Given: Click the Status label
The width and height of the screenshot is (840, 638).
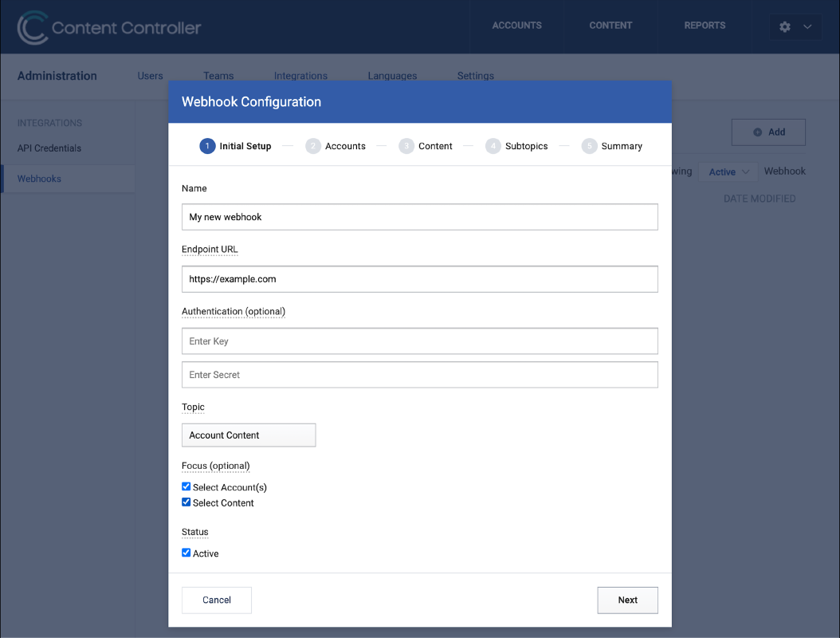Looking at the screenshot, I should [195, 532].
